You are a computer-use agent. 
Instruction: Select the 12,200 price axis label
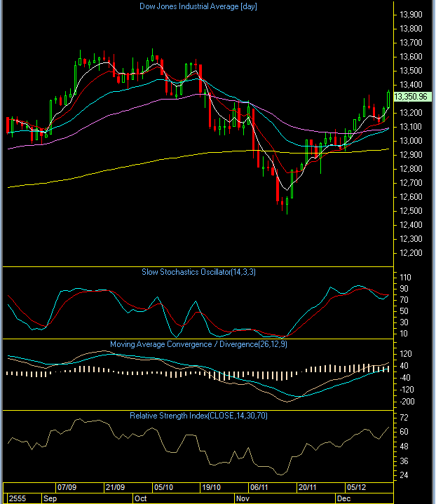[410, 253]
